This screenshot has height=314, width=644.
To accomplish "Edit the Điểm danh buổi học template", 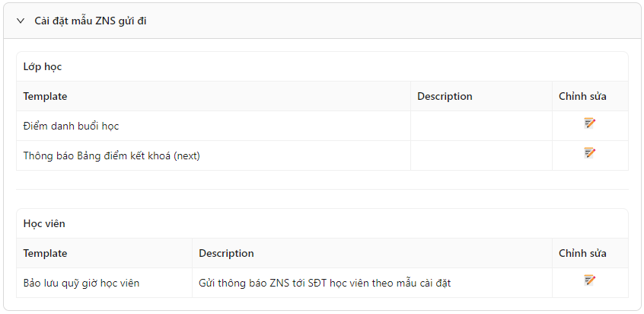I will tap(590, 123).
